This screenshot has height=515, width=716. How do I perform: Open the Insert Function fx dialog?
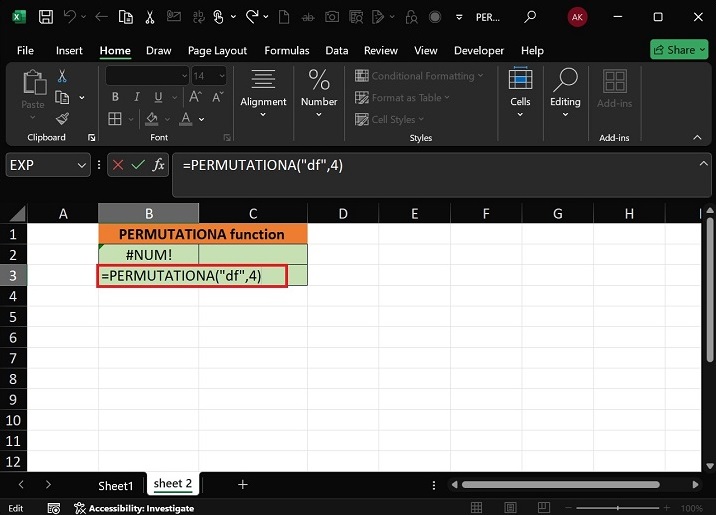(158, 165)
